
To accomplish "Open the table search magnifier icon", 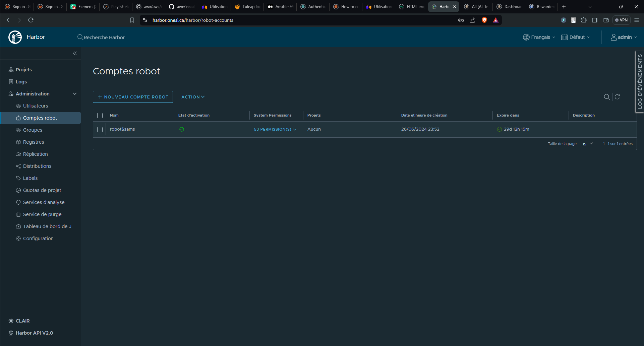I will pyautogui.click(x=607, y=97).
